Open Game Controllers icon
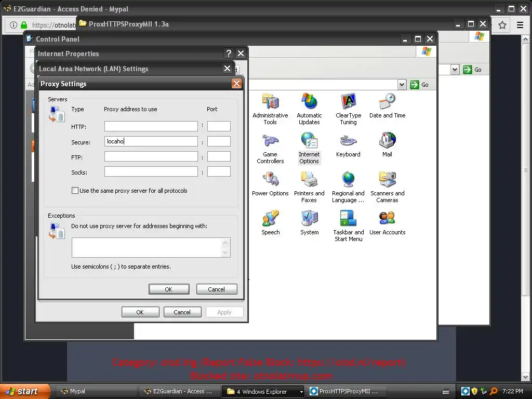 pyautogui.click(x=270, y=148)
